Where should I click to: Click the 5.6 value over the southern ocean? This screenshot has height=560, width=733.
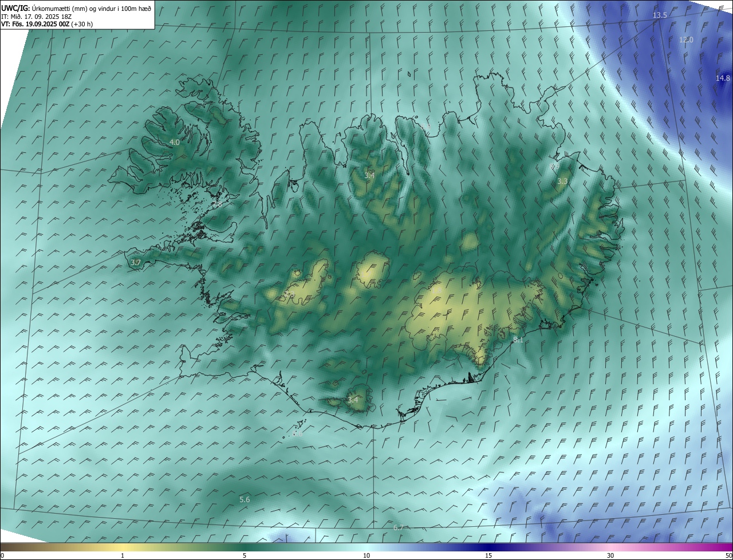245,500
